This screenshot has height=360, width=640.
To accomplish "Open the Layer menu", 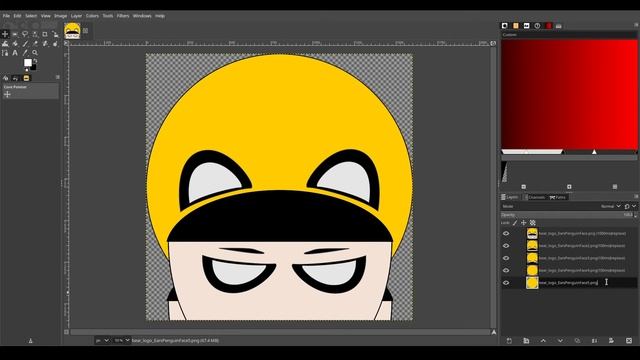I will [76, 16].
